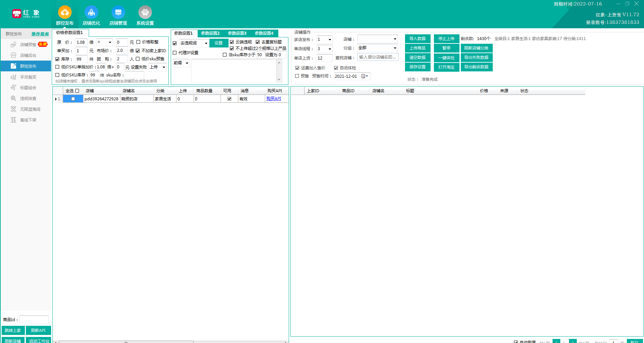Click the row 1 arrow indicator in shop table
644x343 pixels.
click(x=56, y=99)
